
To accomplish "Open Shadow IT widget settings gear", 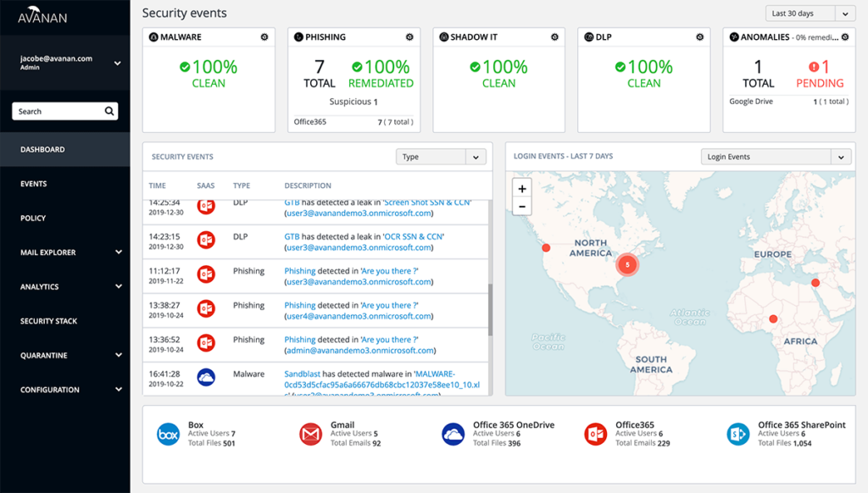I will (x=554, y=37).
